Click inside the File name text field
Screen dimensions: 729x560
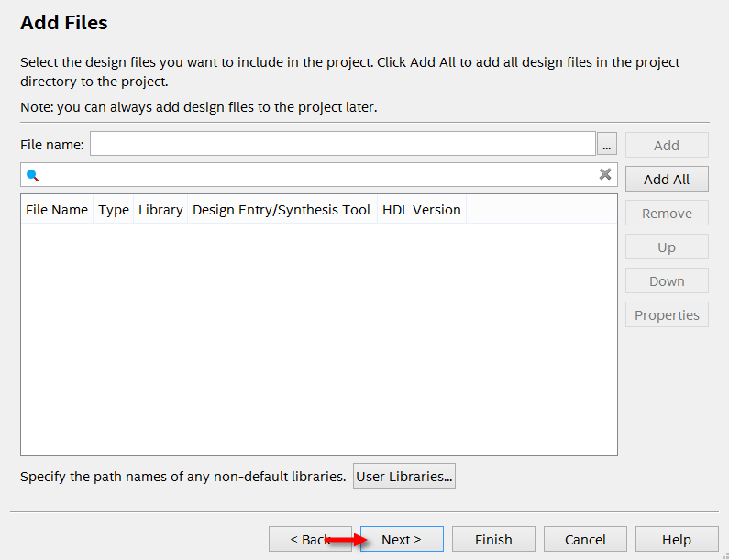(342, 145)
